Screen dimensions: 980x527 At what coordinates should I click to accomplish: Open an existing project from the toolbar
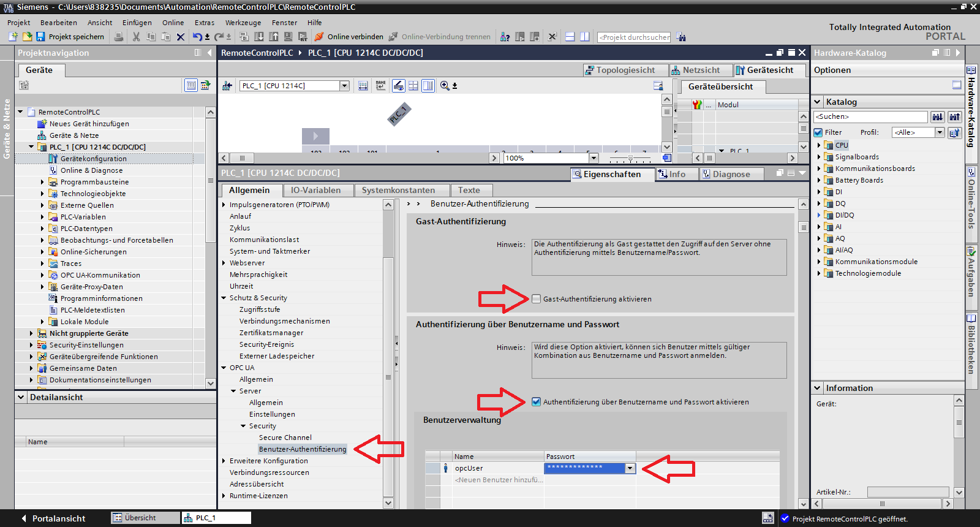coord(27,37)
